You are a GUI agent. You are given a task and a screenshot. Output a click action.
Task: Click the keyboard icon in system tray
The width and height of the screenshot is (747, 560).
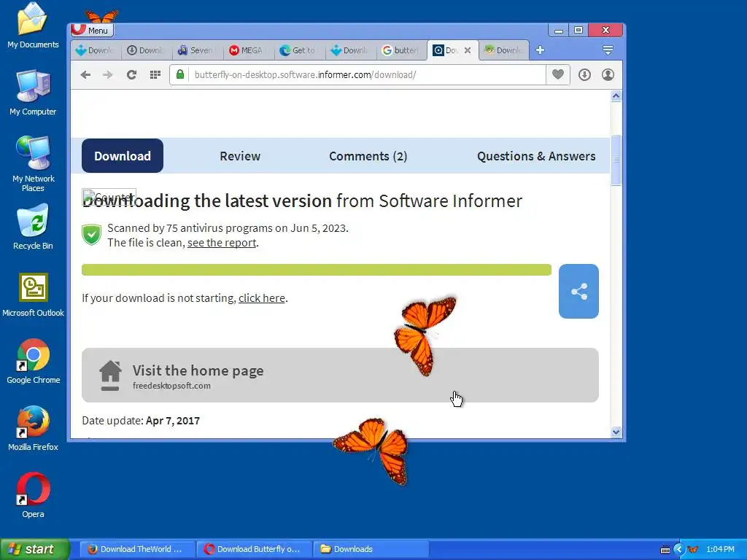665,550
